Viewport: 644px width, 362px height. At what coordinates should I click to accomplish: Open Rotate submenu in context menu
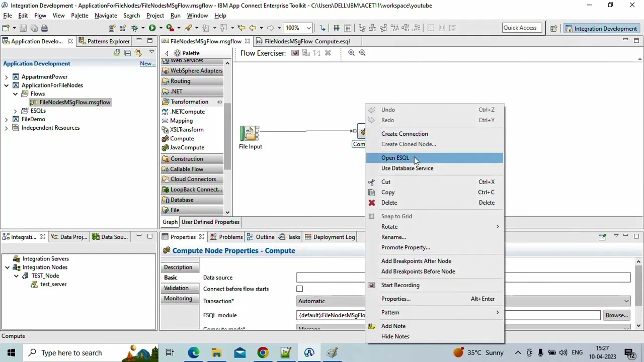click(434, 227)
